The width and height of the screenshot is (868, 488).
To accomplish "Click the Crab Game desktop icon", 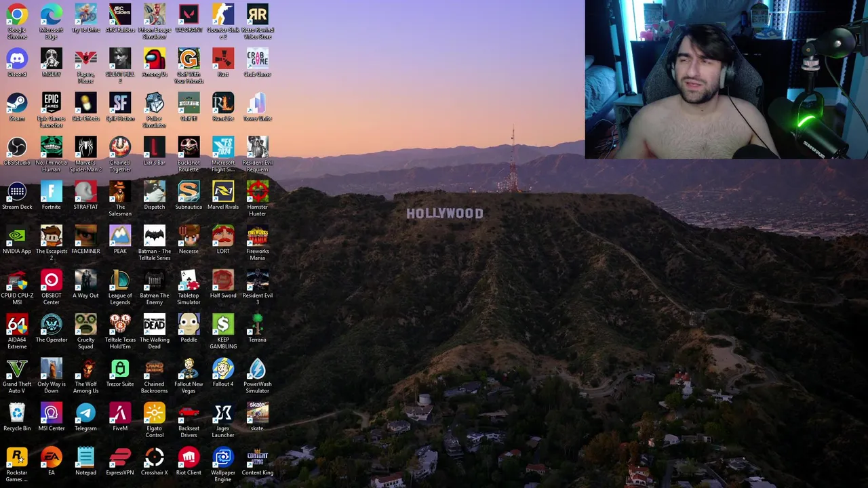I will pyautogui.click(x=258, y=58).
